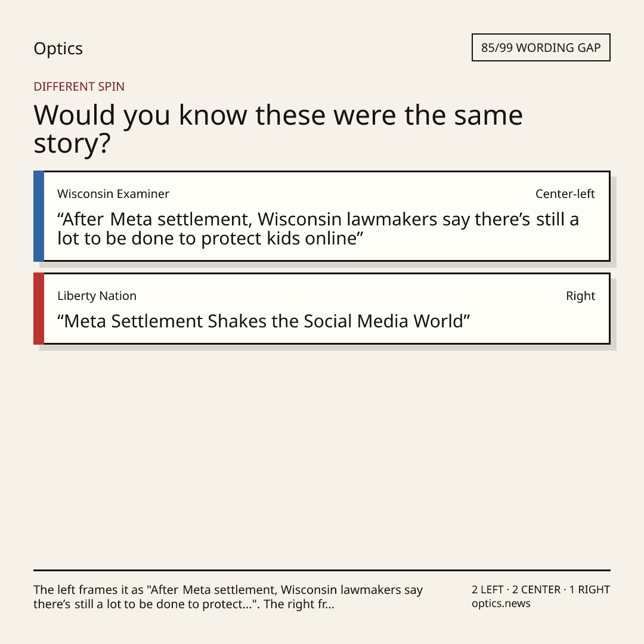This screenshot has height=644, width=644.
Task: Click the Right bias label
Action: (x=580, y=296)
